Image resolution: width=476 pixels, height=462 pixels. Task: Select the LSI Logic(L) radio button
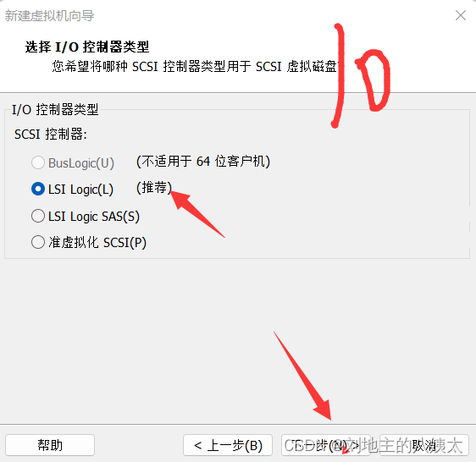point(38,189)
